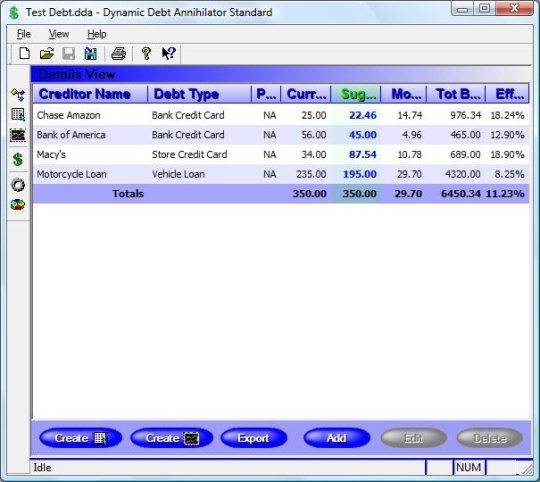The width and height of the screenshot is (540, 482).
Task: Click the sidebar pie chart icon
Action: [x=18, y=205]
